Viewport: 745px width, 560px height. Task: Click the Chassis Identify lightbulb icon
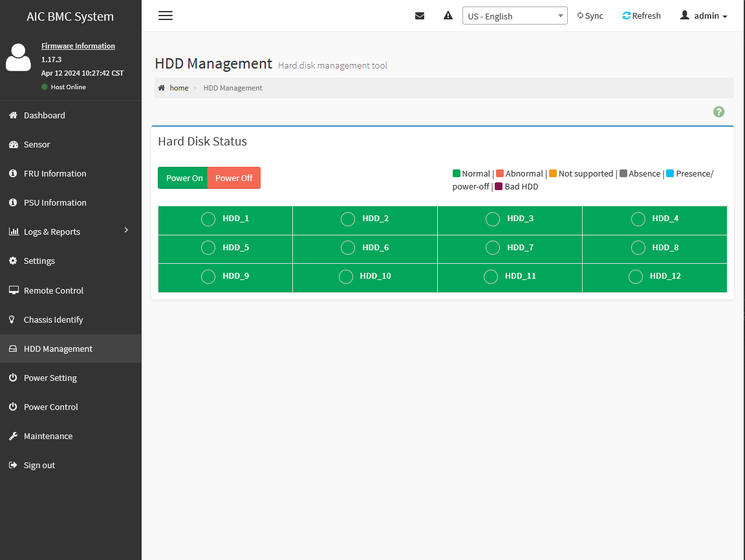[12, 319]
